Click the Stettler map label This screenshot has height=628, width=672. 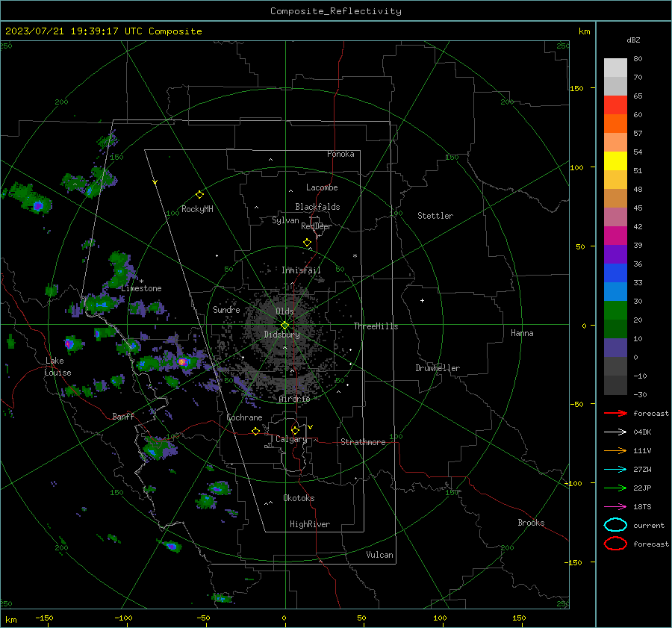tap(435, 216)
